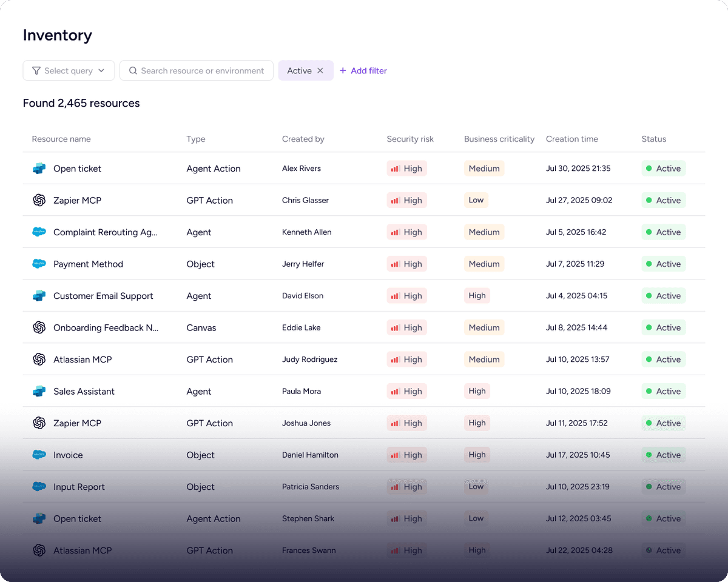Image resolution: width=728 pixels, height=582 pixels.
Task: Open the Input Report resource
Action: [79, 487]
